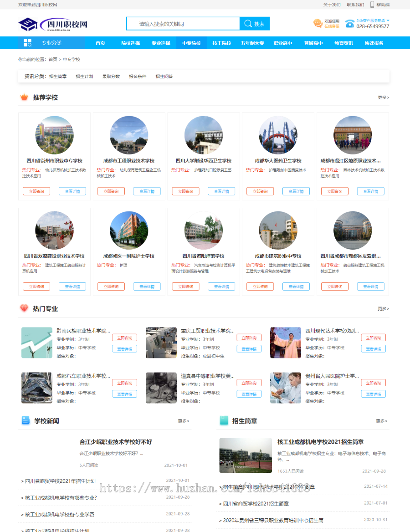Click the mobile phone 移动端 icon
This screenshot has height=532, width=410.
(x=372, y=5)
